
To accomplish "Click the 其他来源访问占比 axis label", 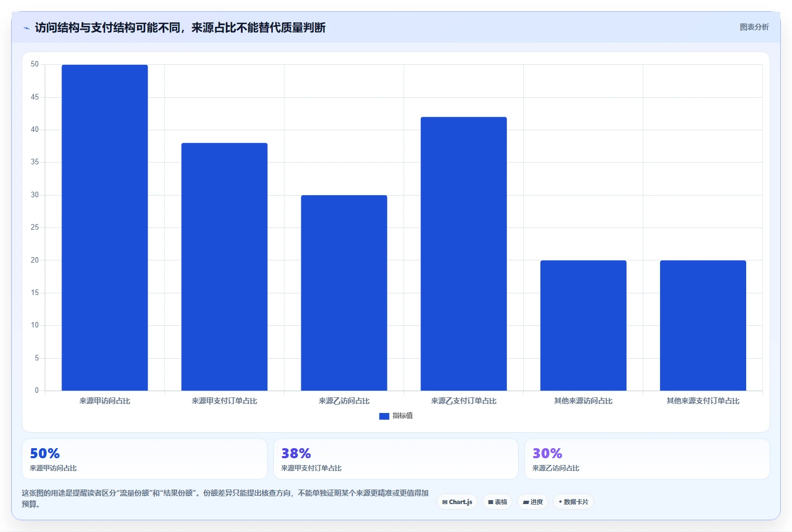I will (583, 401).
